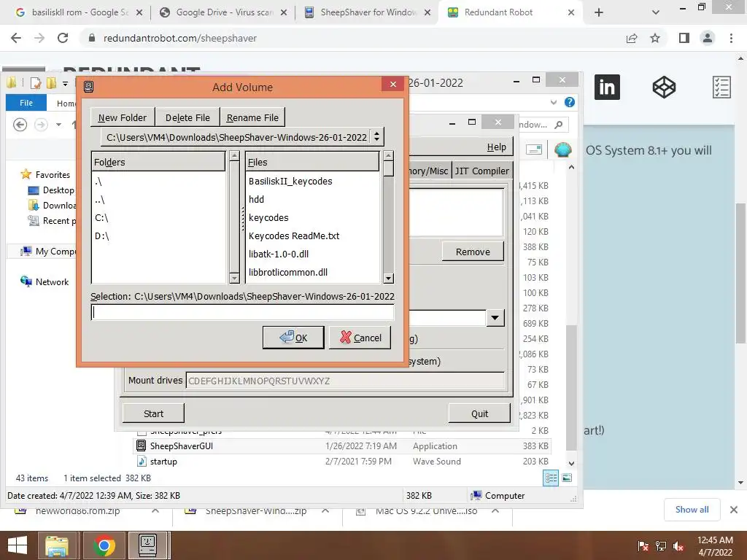747x560 pixels.
Task: Click Cancel in Add Volume dialog
Action: point(360,338)
